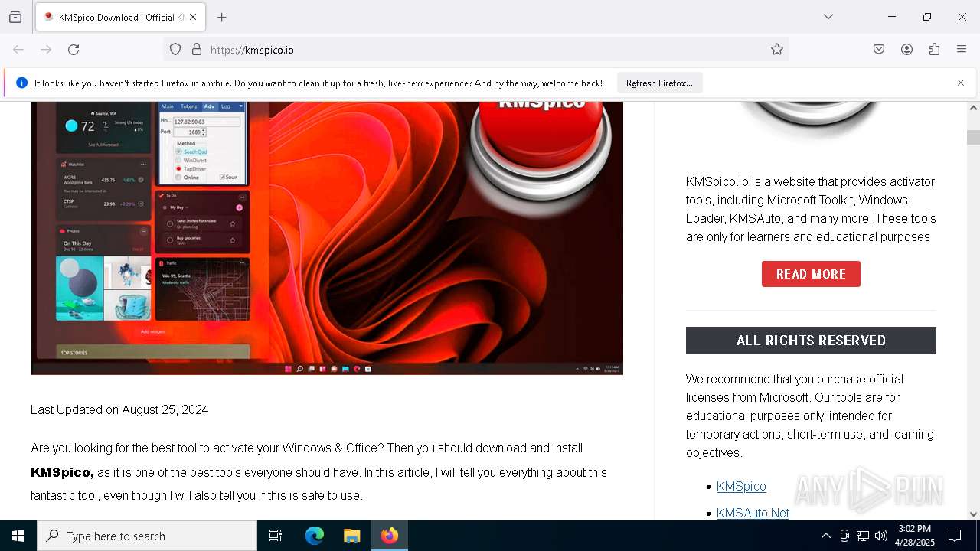Open the Firefox application menu

(962, 50)
